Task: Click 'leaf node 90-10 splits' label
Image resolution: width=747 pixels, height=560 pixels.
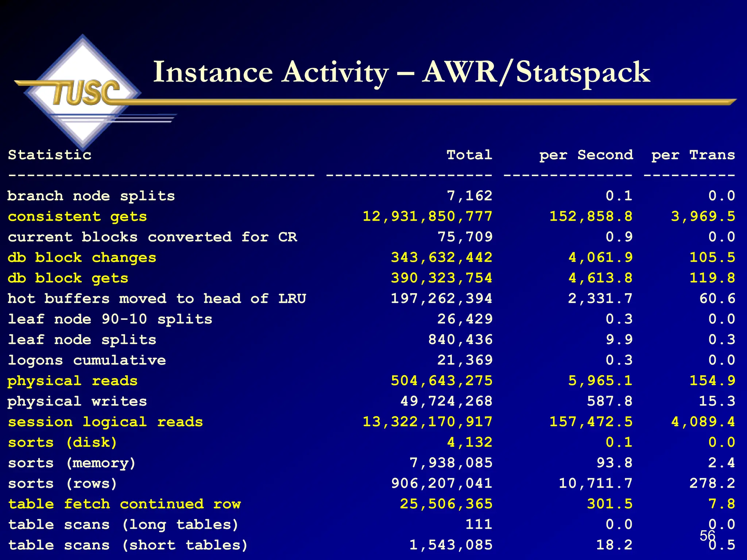Action: [110, 319]
